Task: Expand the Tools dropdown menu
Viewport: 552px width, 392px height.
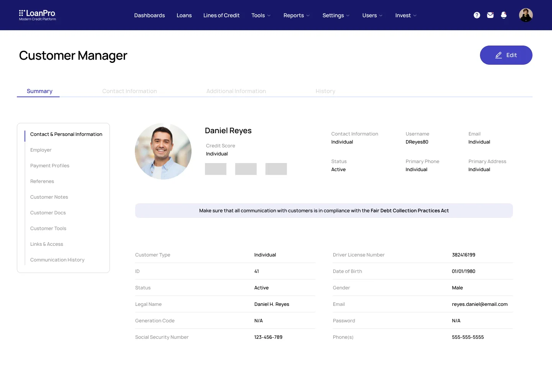Action: [x=261, y=15]
